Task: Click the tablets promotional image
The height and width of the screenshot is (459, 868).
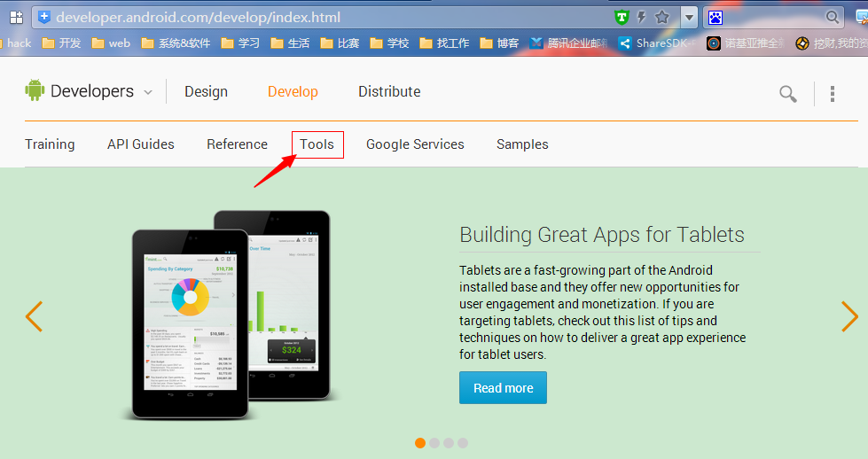Action: [231, 315]
